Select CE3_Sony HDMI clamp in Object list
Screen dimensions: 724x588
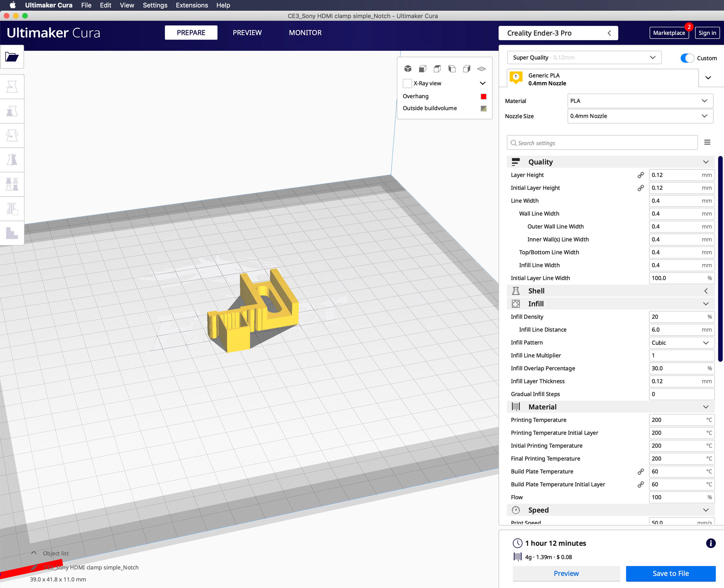91,567
